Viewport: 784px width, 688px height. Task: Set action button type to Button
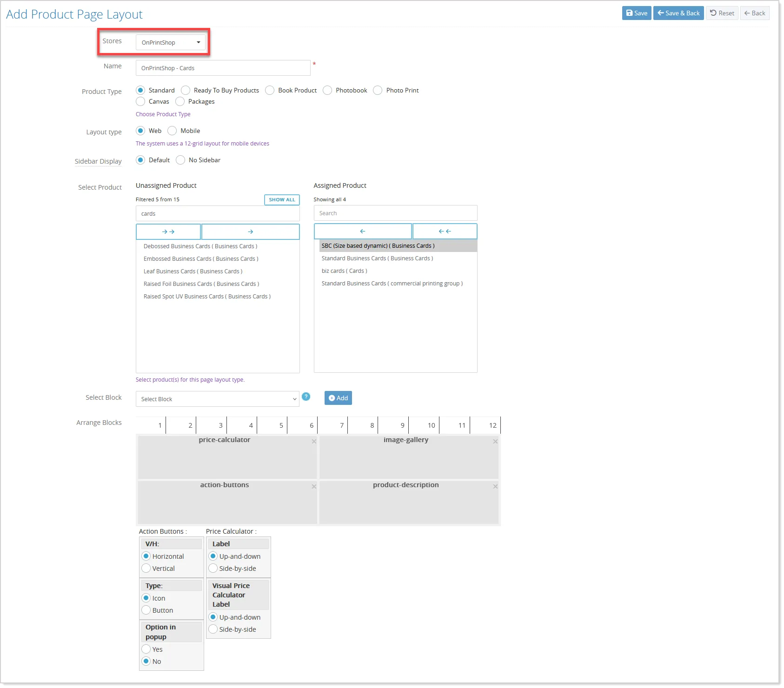[x=146, y=610]
